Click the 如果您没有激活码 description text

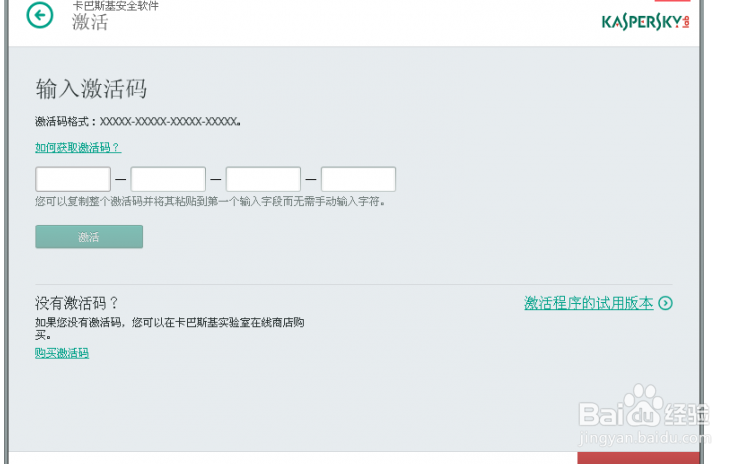click(169, 328)
